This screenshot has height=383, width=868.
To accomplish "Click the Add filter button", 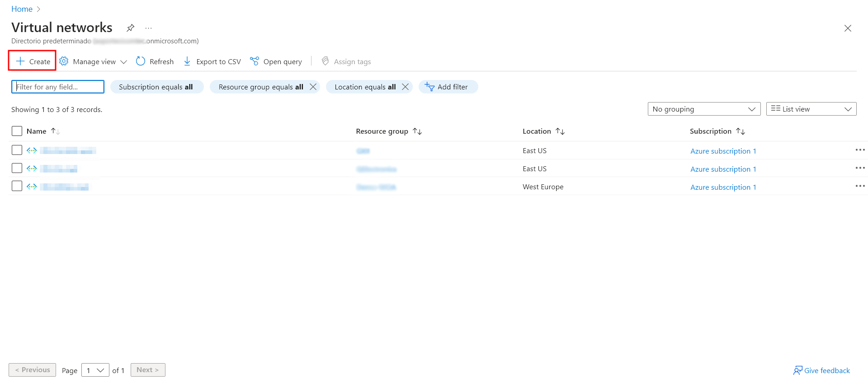I will click(x=448, y=87).
